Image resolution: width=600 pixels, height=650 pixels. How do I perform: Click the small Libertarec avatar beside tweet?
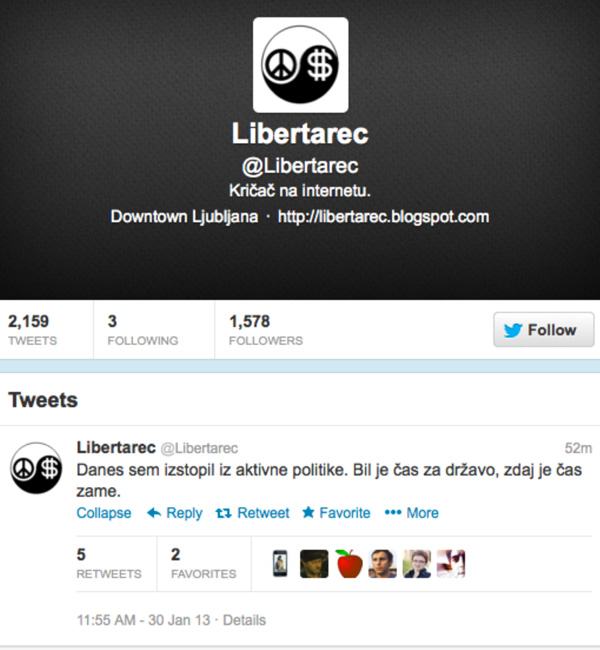[36, 468]
